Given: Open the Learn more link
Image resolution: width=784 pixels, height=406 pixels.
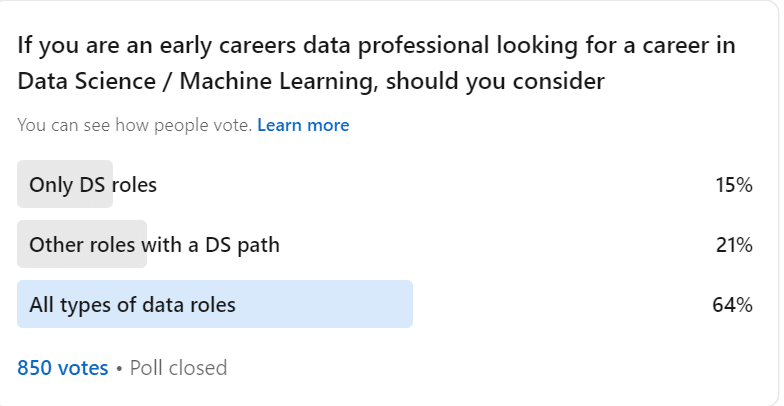Looking at the screenshot, I should click(303, 125).
